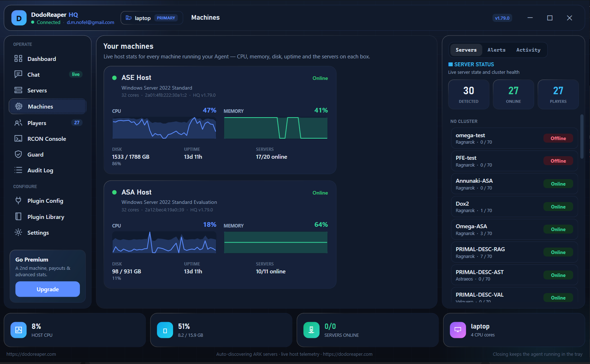Click the ASA Host card title
Image resolution: width=590 pixels, height=364 pixels.
point(136,192)
